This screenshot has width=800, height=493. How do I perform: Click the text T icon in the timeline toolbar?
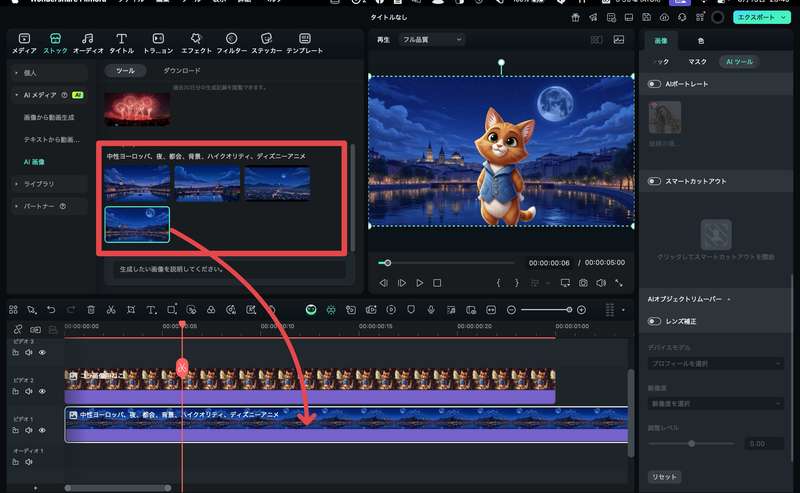(x=151, y=310)
